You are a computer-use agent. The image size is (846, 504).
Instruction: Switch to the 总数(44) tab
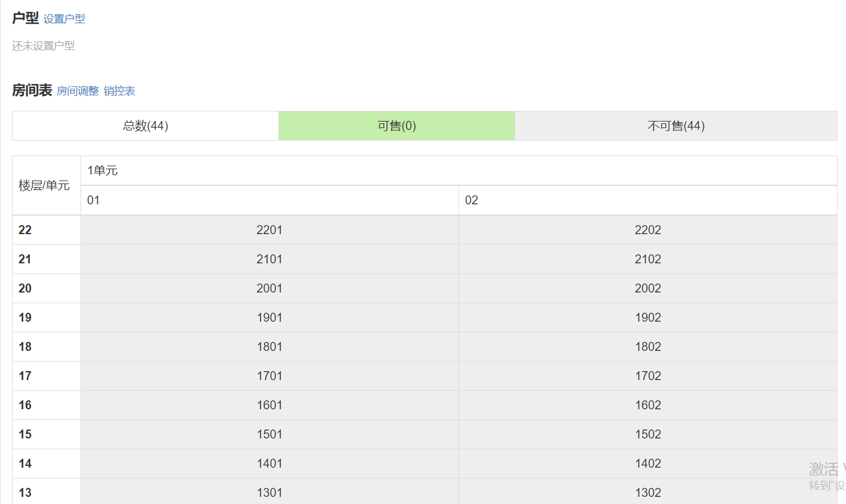pyautogui.click(x=145, y=126)
